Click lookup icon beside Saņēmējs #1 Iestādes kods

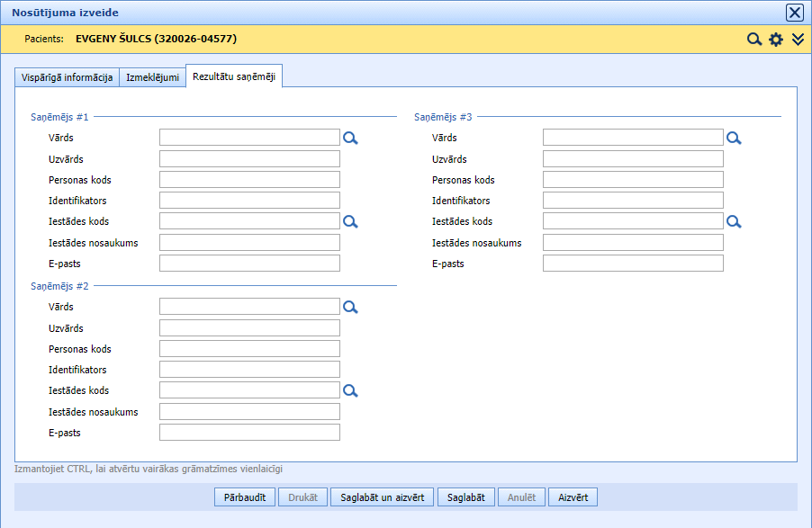pyautogui.click(x=351, y=221)
